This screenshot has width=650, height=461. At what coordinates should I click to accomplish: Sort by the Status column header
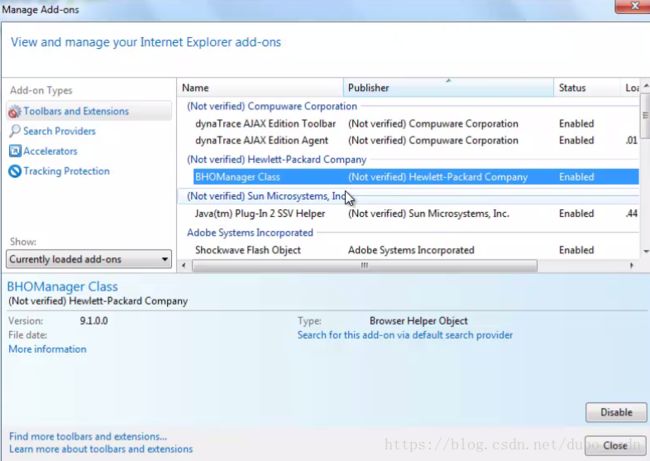[587, 88]
